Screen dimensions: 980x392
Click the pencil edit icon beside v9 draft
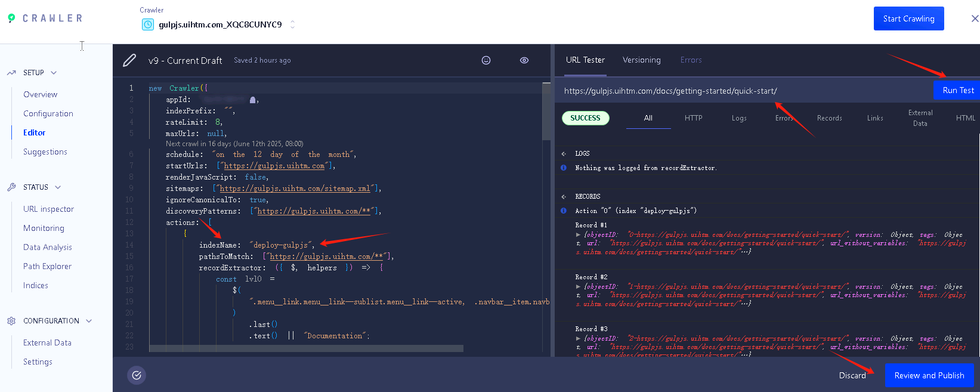pos(129,60)
